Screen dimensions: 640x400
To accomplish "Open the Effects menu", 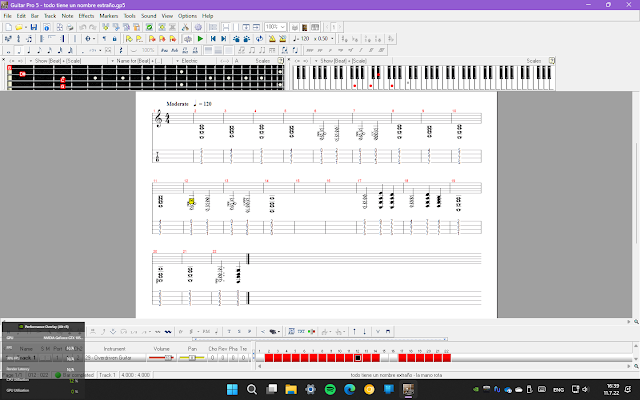I will [86, 16].
